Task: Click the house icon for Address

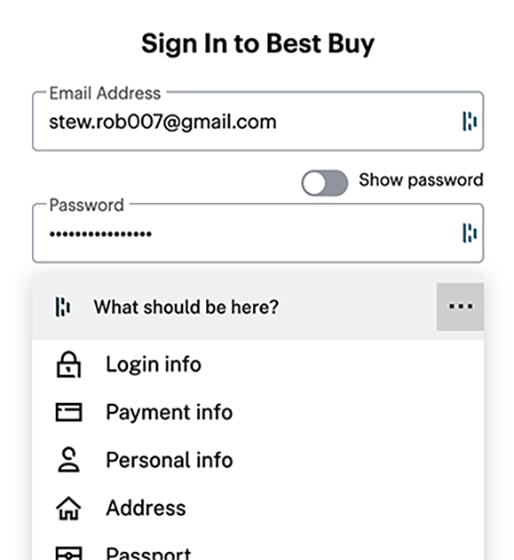Action: click(69, 508)
